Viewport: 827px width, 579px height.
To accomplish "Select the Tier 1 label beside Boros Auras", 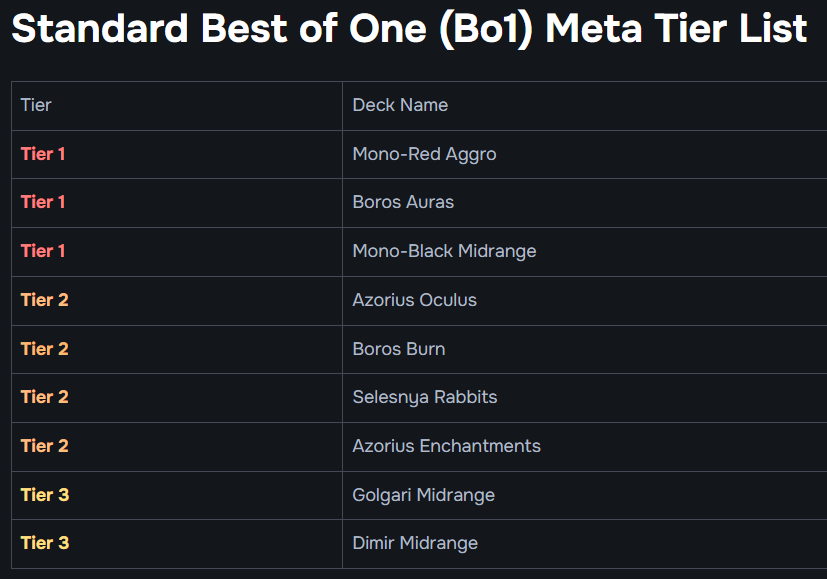I will tap(43, 202).
